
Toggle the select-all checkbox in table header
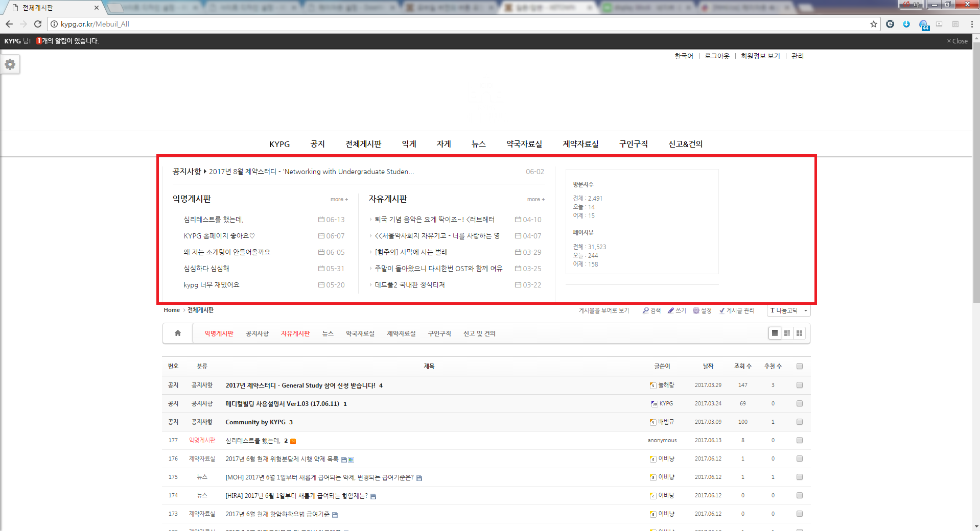(x=800, y=366)
